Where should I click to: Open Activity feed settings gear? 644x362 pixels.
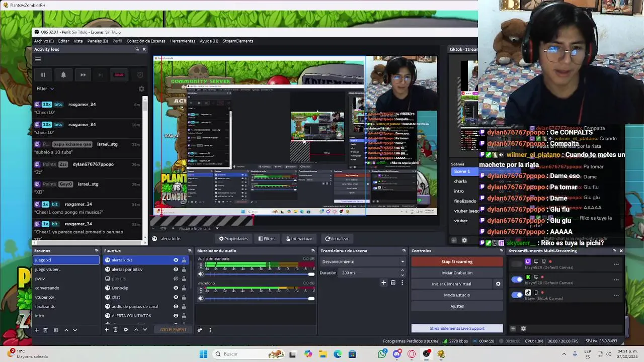pyautogui.click(x=141, y=88)
